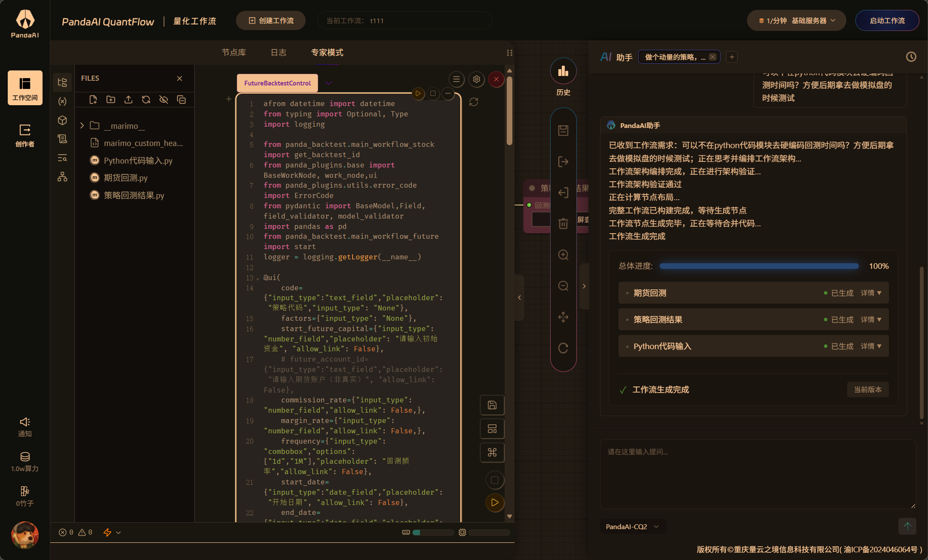Toggle the app layout view icon
The width and height of the screenshot is (928, 560).
(492, 429)
